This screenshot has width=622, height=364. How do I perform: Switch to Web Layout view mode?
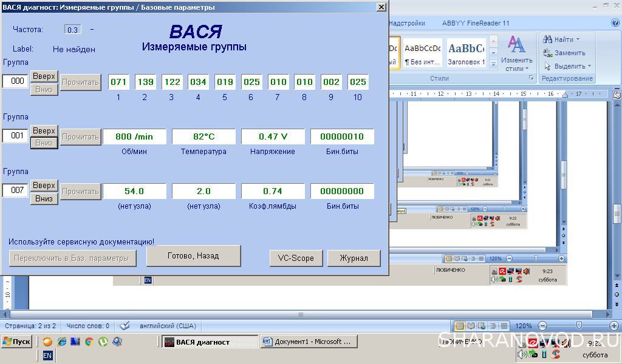(x=482, y=326)
